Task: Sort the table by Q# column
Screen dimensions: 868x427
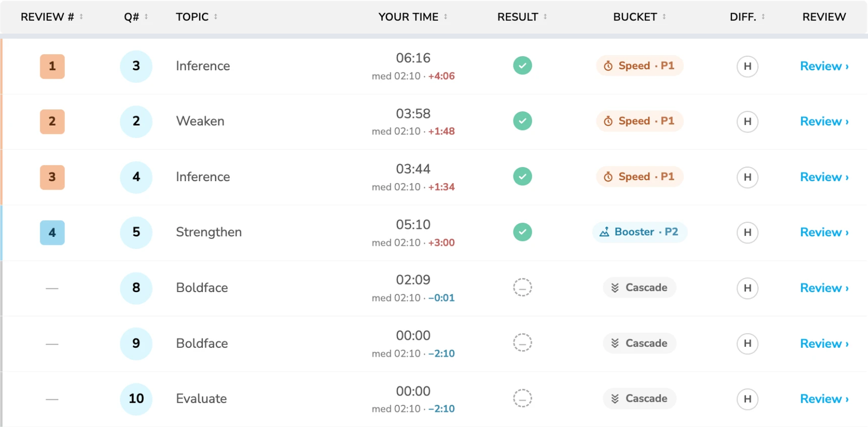Action: click(136, 17)
